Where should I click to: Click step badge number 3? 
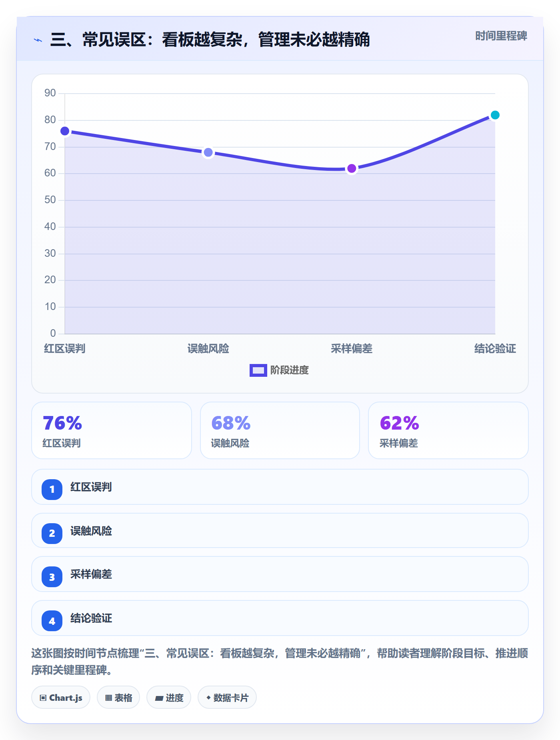point(52,577)
